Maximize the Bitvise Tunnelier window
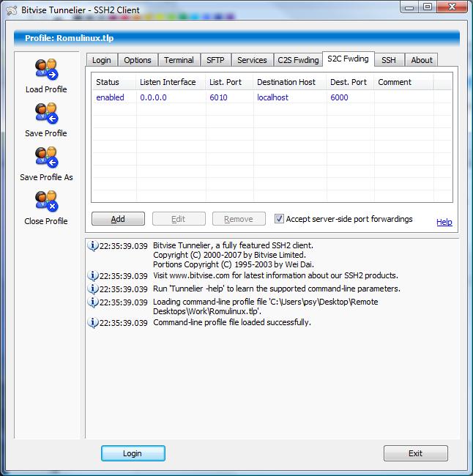Screen dimensions: 473x476 point(428,7)
